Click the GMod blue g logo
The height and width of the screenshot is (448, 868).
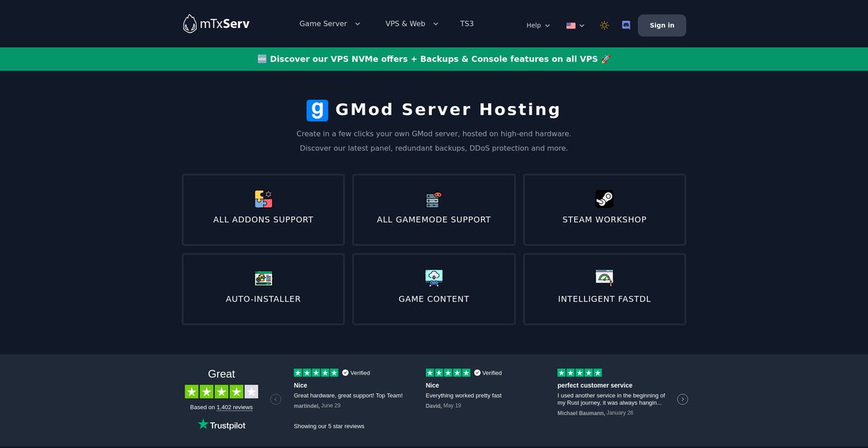click(x=317, y=110)
